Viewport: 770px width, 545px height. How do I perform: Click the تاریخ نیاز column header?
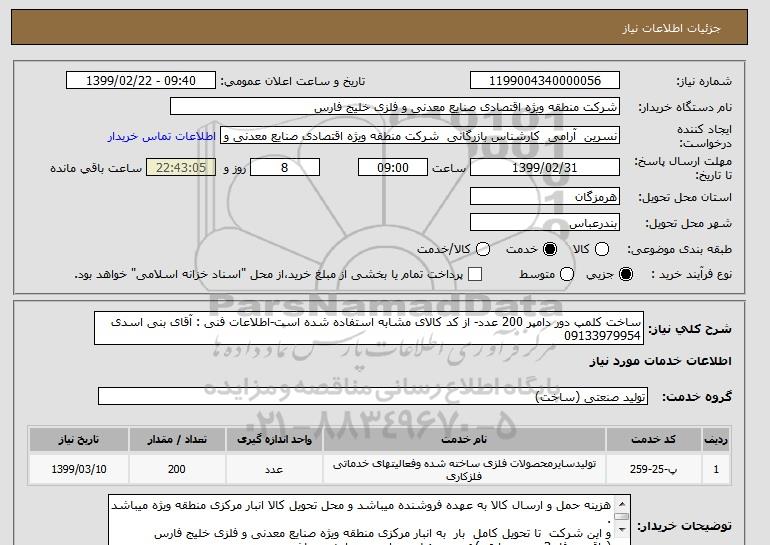tap(79, 439)
